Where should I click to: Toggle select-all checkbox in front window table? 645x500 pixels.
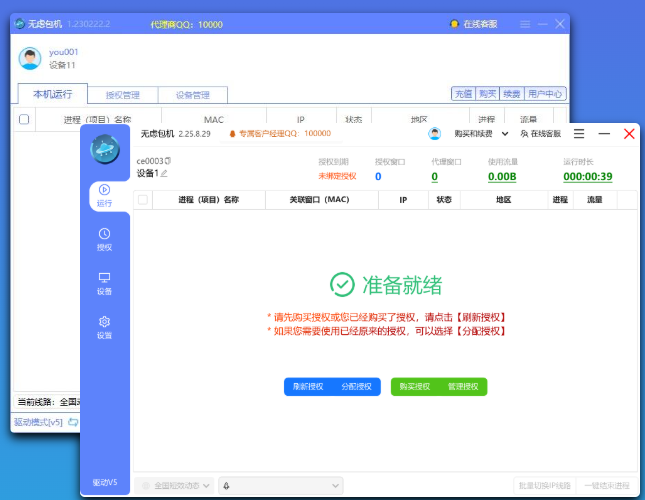[x=143, y=200]
